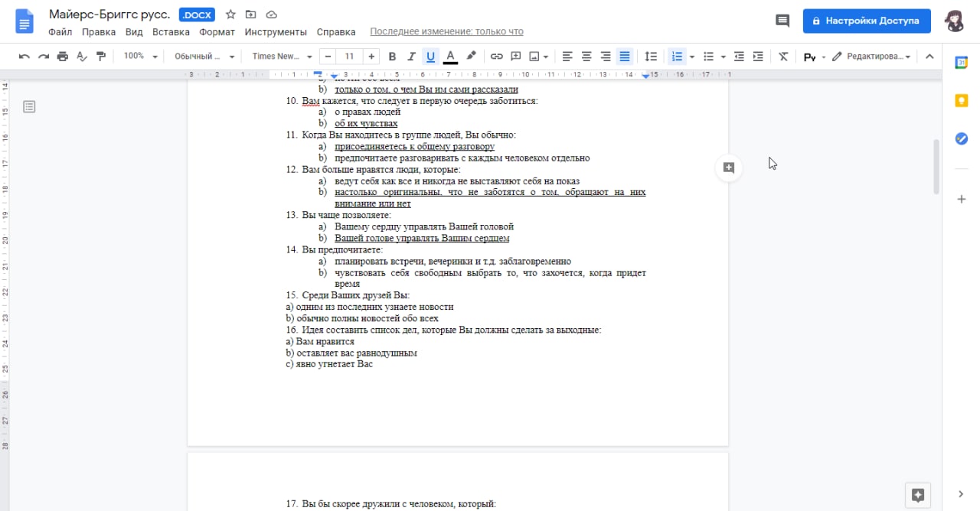This screenshot has height=511, width=980.
Task: Show the document outline
Action: [x=29, y=106]
